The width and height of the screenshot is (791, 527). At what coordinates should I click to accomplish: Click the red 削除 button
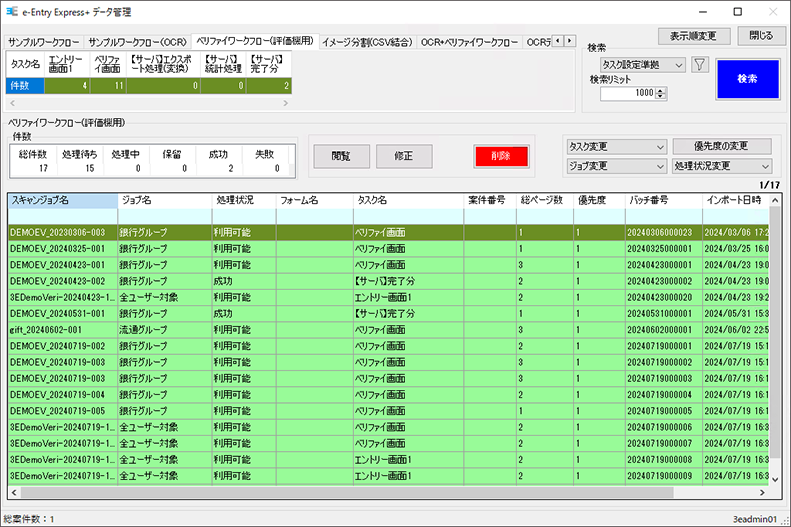(x=501, y=156)
